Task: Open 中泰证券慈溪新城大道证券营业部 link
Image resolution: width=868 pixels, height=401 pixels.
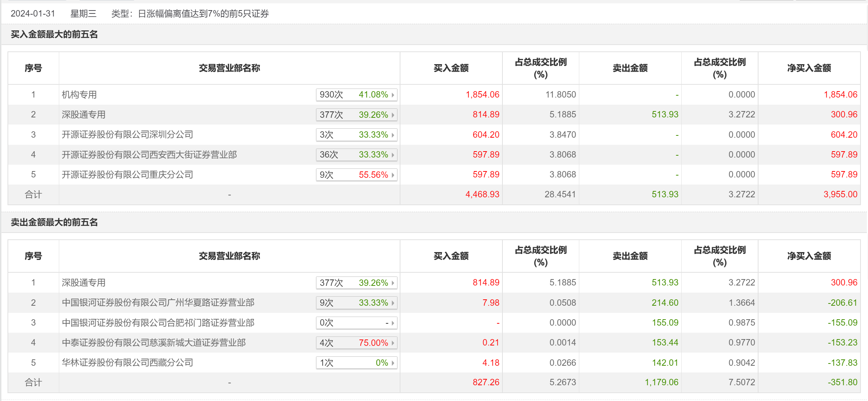Action: coord(153,342)
